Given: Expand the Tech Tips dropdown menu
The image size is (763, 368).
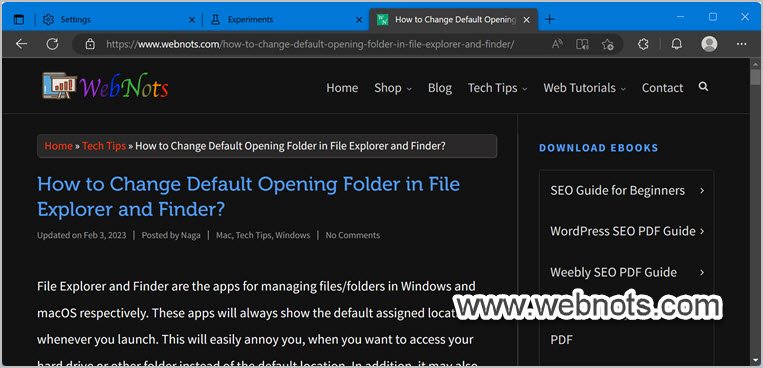Looking at the screenshot, I should coord(497,88).
